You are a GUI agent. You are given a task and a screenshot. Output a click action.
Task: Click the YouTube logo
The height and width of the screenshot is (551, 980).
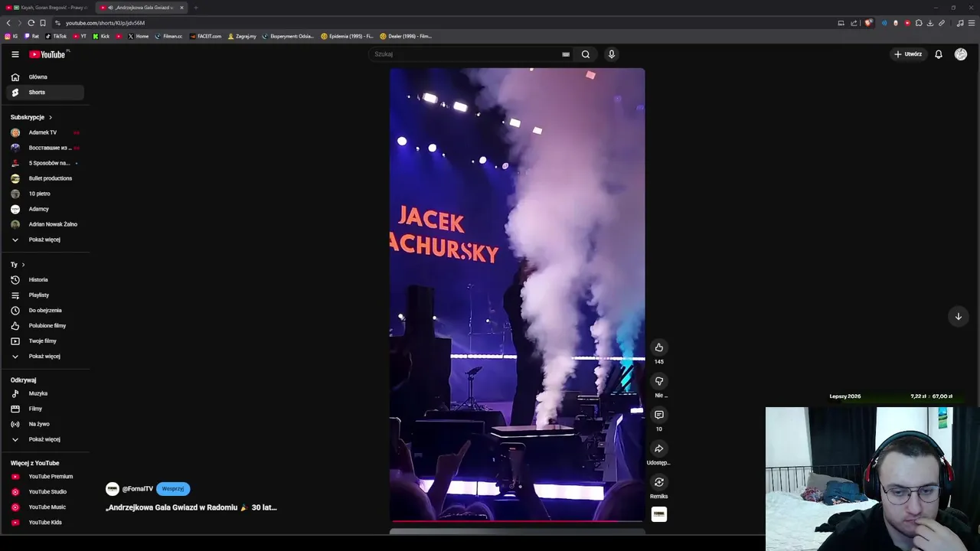48,54
